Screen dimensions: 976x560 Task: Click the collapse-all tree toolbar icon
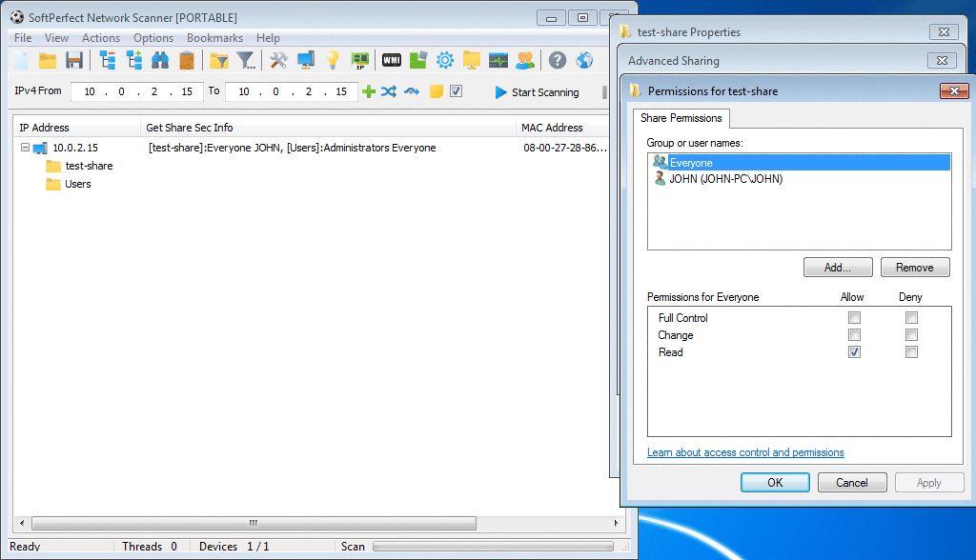coord(108,60)
